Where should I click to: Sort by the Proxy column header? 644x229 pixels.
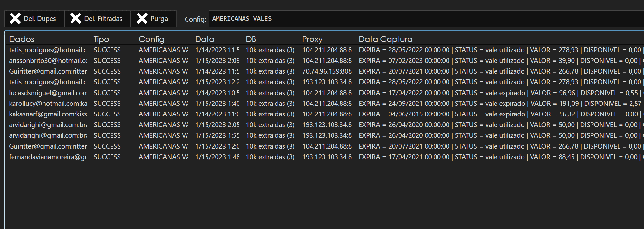(x=312, y=39)
